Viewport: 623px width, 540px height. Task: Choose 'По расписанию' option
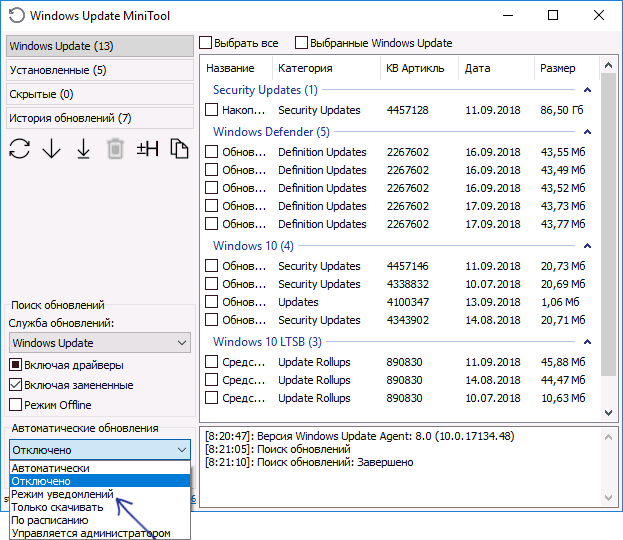[x=100, y=520]
